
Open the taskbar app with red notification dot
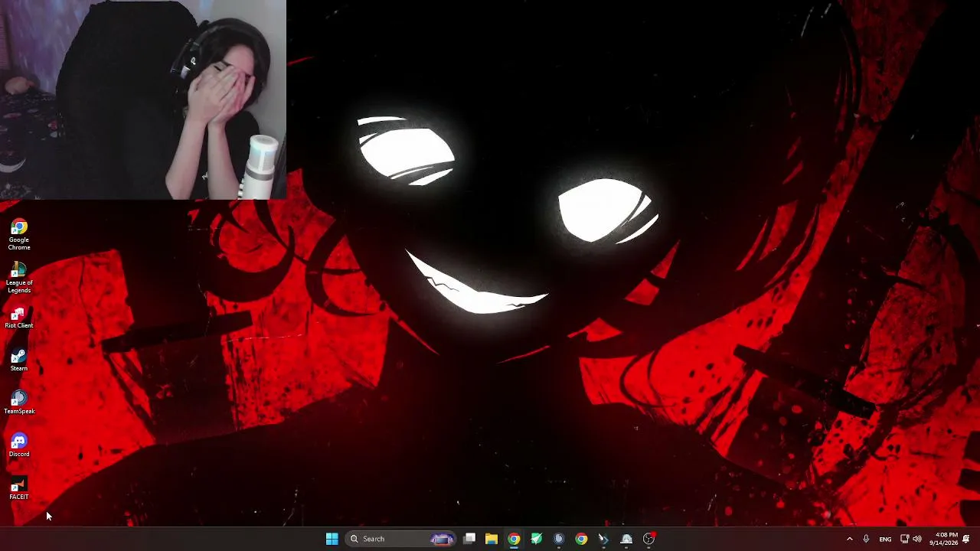(648, 539)
